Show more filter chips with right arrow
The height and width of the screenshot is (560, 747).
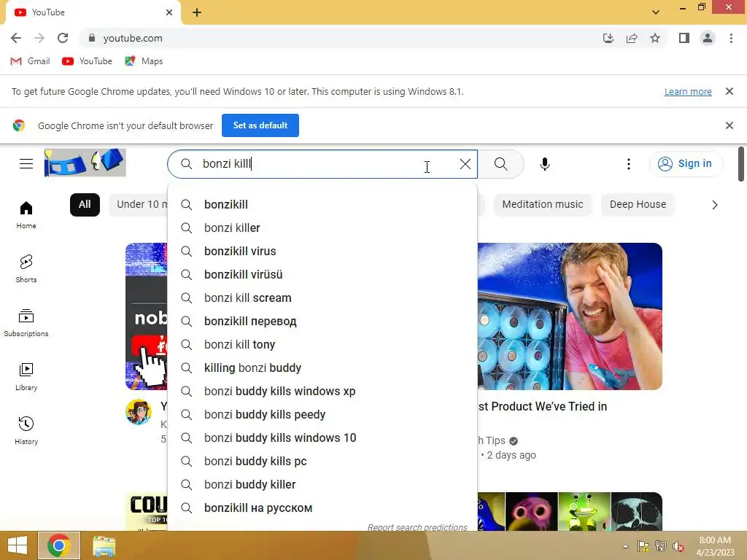coord(715,205)
